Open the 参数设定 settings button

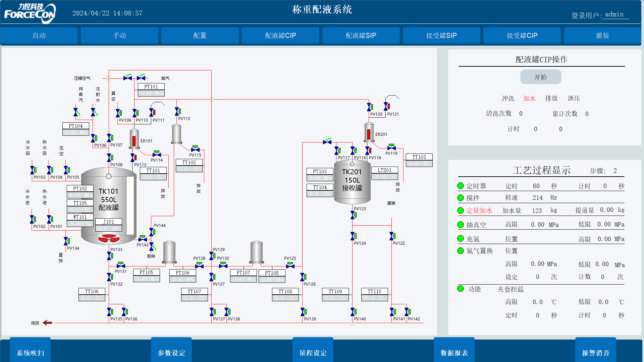(x=171, y=353)
